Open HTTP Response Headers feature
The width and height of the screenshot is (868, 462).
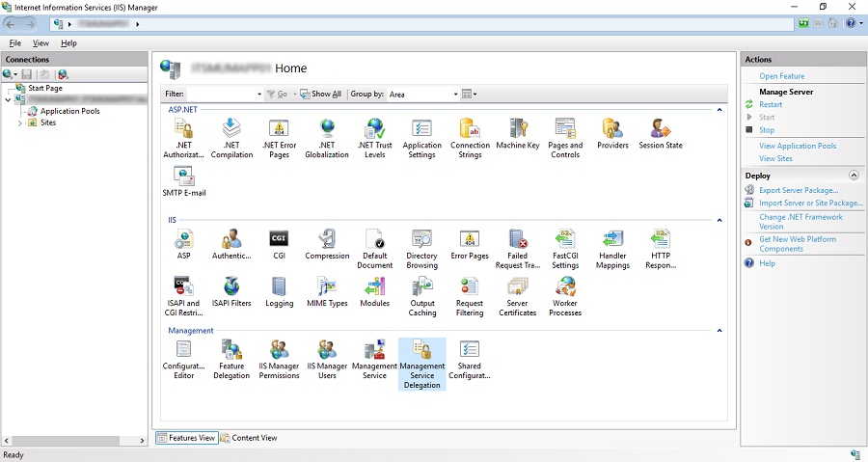pos(661,249)
